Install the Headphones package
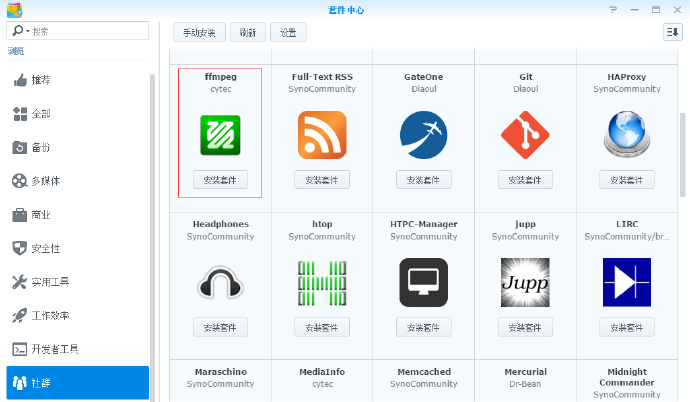Image resolution: width=690 pixels, height=402 pixels. point(220,327)
